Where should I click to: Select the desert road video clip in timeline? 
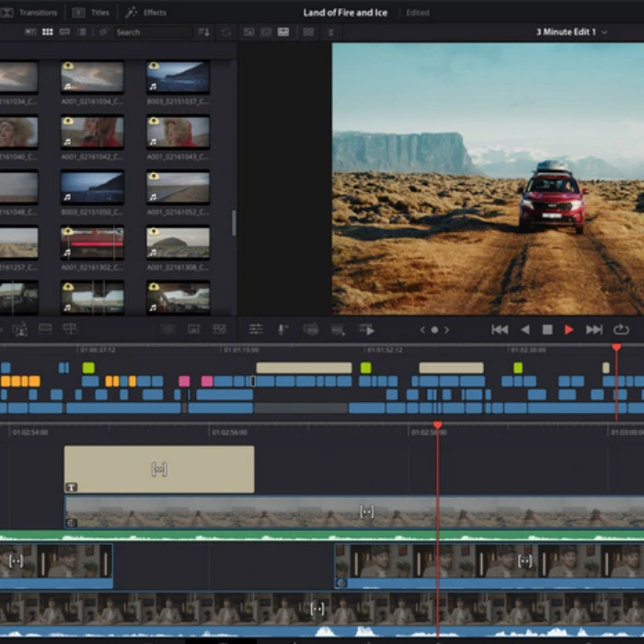354,512
